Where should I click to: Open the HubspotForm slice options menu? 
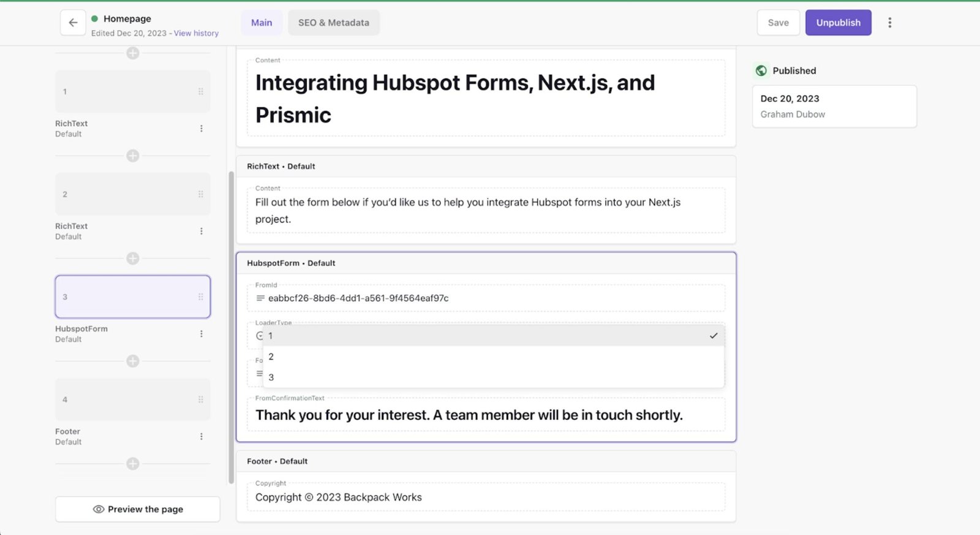click(201, 333)
